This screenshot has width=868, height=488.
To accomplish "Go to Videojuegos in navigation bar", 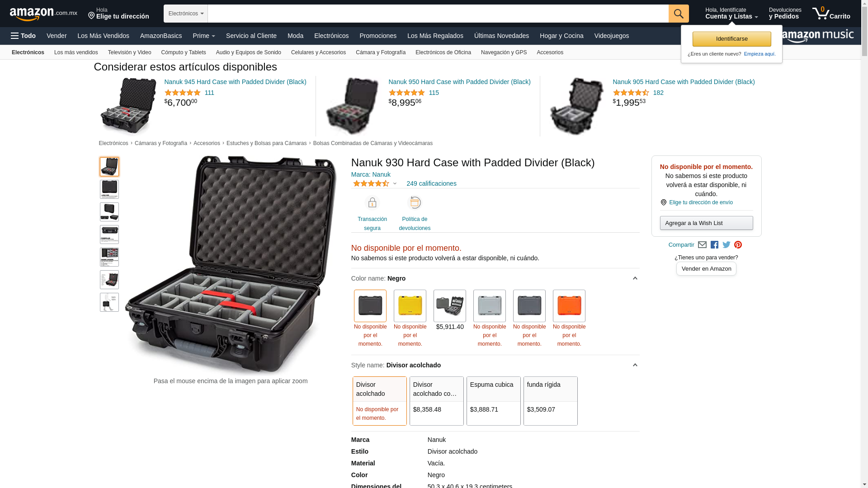I will (x=611, y=36).
